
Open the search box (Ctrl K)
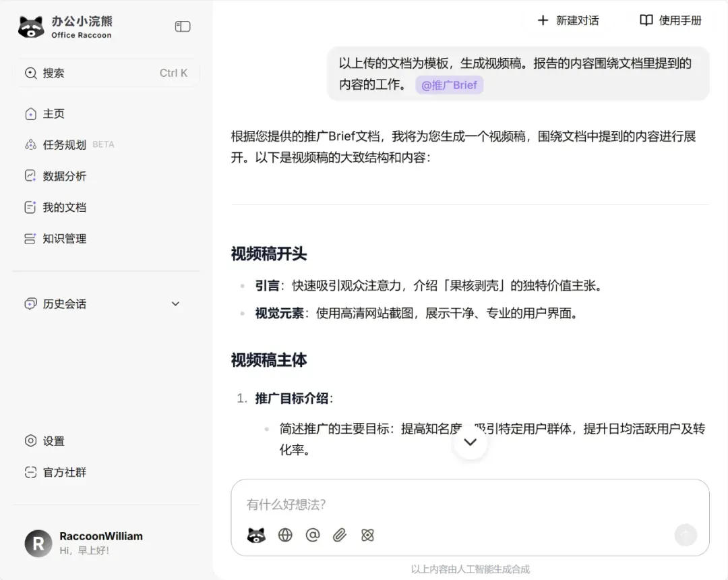pyautogui.click(x=107, y=73)
